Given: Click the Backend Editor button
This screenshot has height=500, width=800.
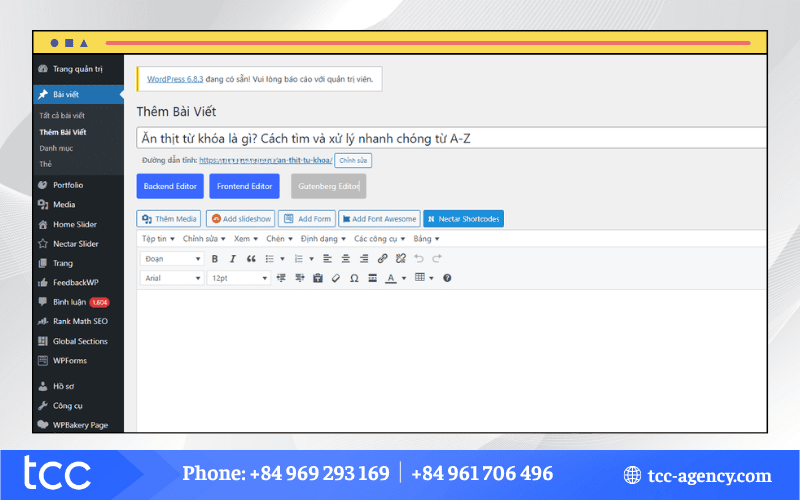Looking at the screenshot, I should click(170, 186).
